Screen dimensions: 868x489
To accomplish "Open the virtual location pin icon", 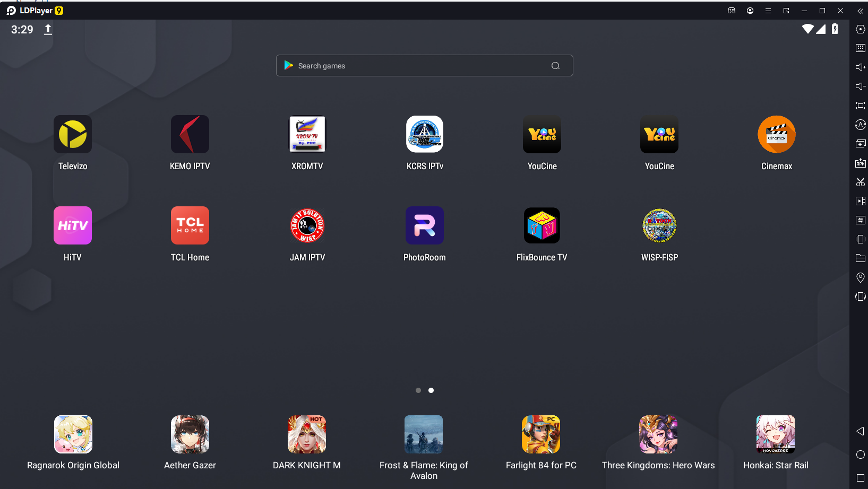I will (x=861, y=277).
